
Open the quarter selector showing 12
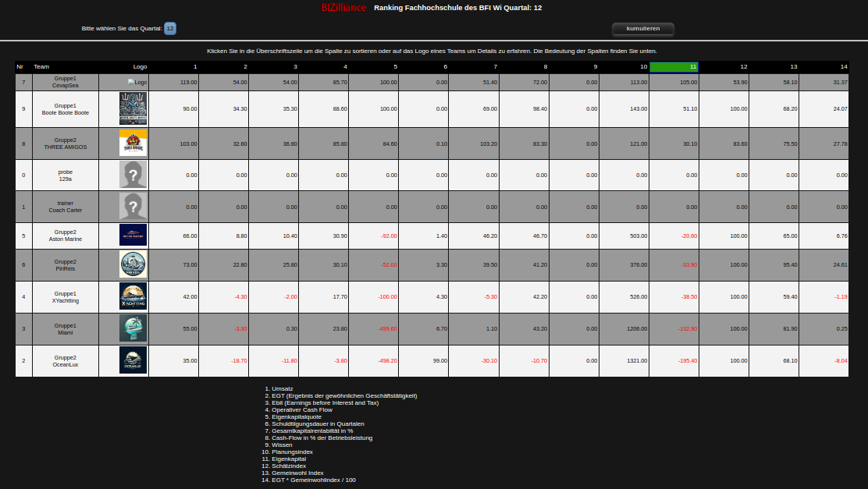tap(170, 29)
